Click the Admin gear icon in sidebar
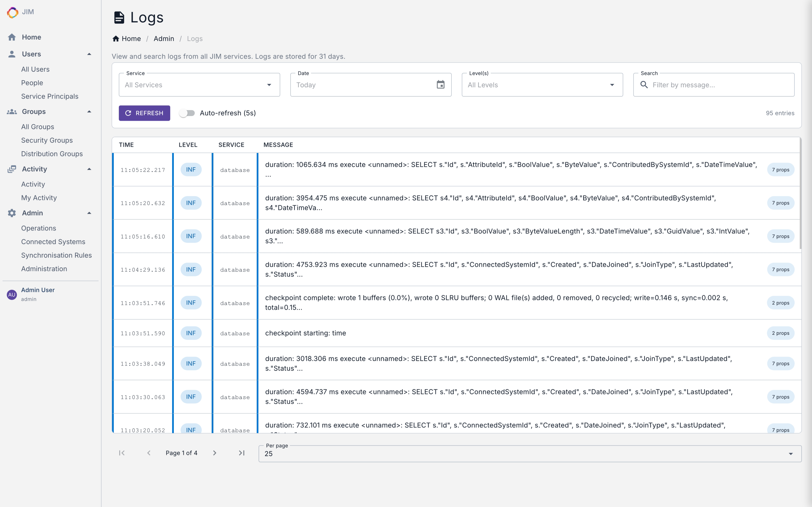The image size is (812, 507). 12,213
